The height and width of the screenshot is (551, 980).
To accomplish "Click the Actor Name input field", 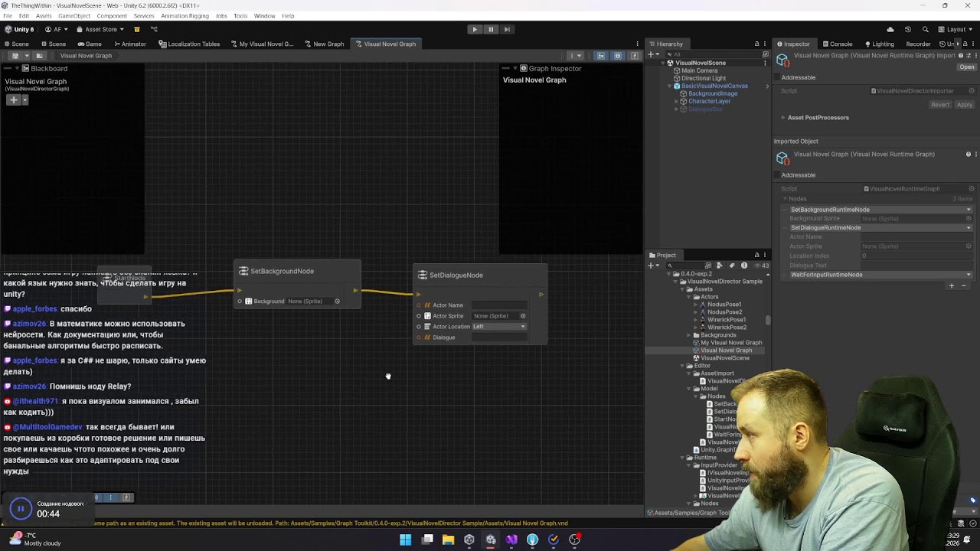I will tap(499, 305).
